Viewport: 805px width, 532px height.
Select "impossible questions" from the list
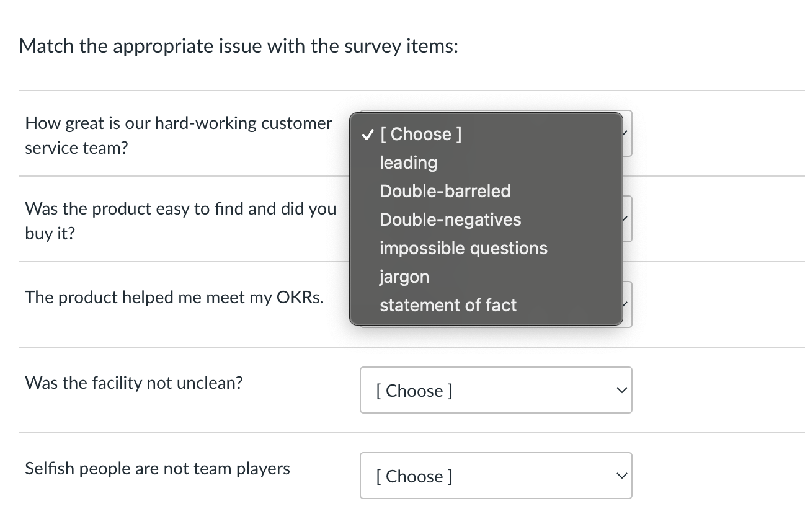pos(463,248)
